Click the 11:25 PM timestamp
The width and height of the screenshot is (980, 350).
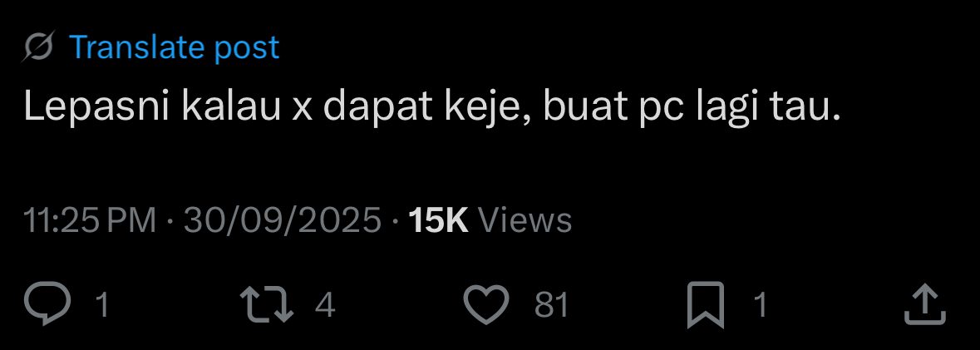[90, 220]
